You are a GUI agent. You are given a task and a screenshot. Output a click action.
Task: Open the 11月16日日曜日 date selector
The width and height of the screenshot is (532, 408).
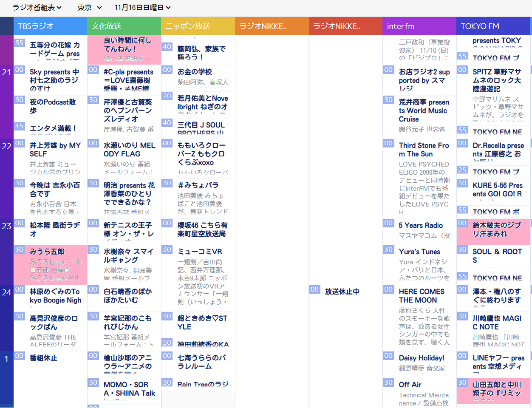(x=142, y=8)
